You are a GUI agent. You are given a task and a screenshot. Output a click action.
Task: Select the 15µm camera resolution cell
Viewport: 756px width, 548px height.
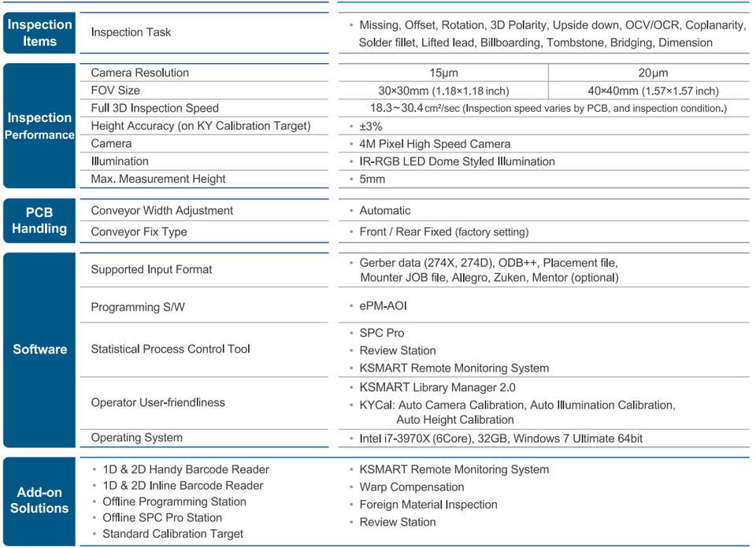443,72
